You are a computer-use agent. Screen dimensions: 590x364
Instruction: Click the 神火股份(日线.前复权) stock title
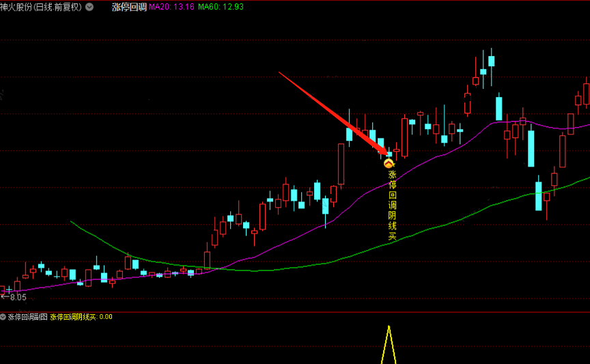[x=41, y=7]
